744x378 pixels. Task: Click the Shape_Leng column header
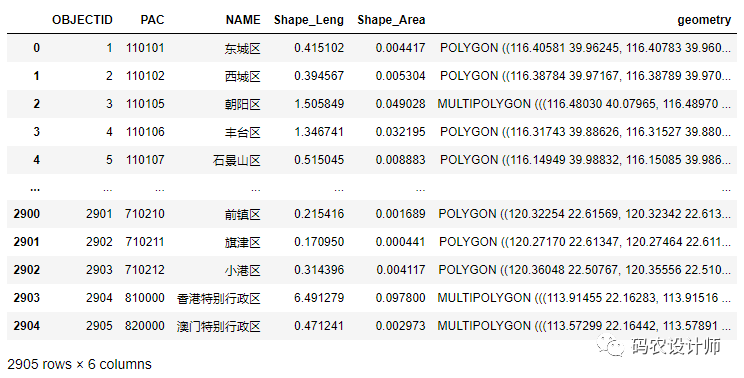(x=308, y=20)
